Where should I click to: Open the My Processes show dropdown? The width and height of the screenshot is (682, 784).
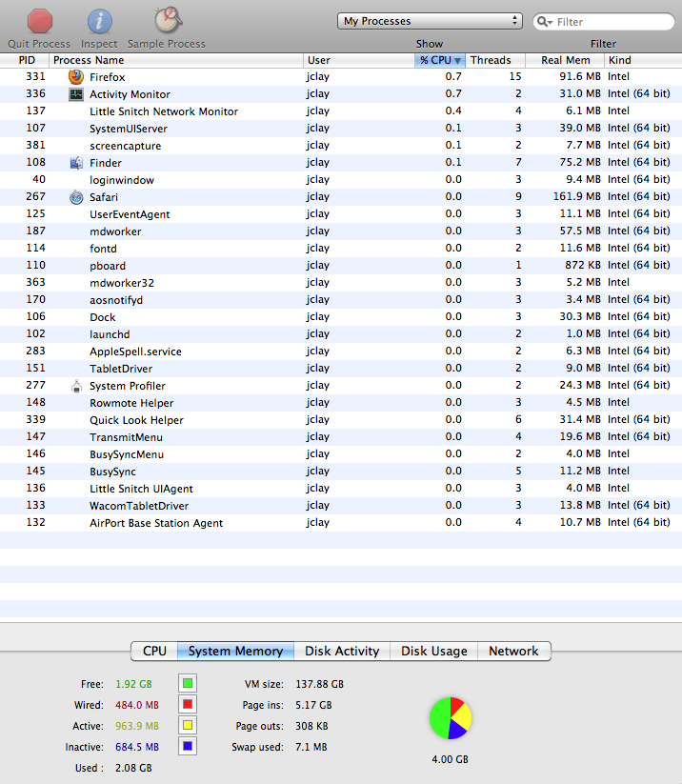430,21
